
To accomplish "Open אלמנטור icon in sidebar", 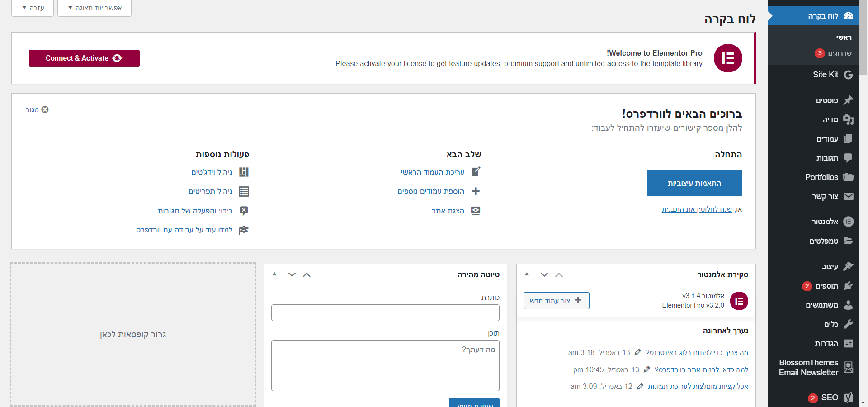I will (849, 222).
